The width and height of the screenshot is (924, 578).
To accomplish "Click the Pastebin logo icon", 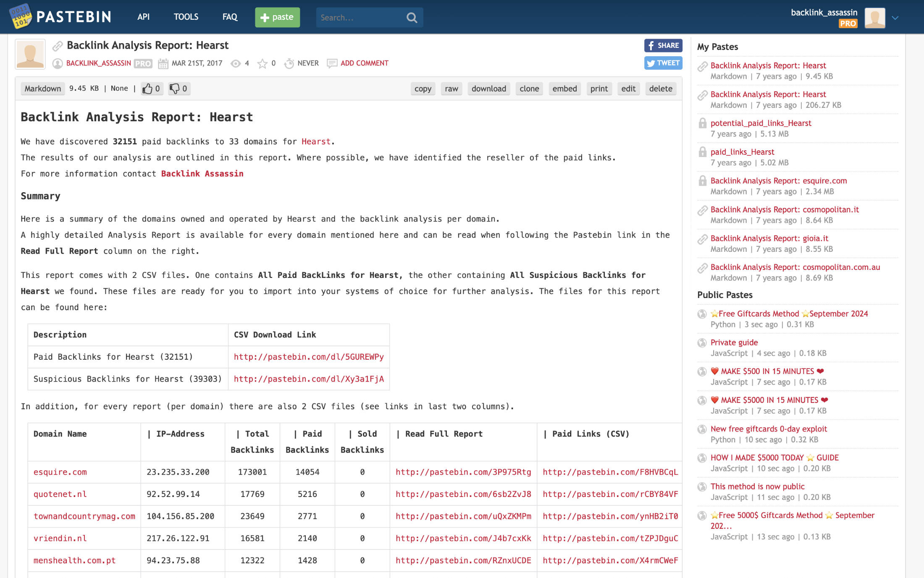I will [21, 17].
